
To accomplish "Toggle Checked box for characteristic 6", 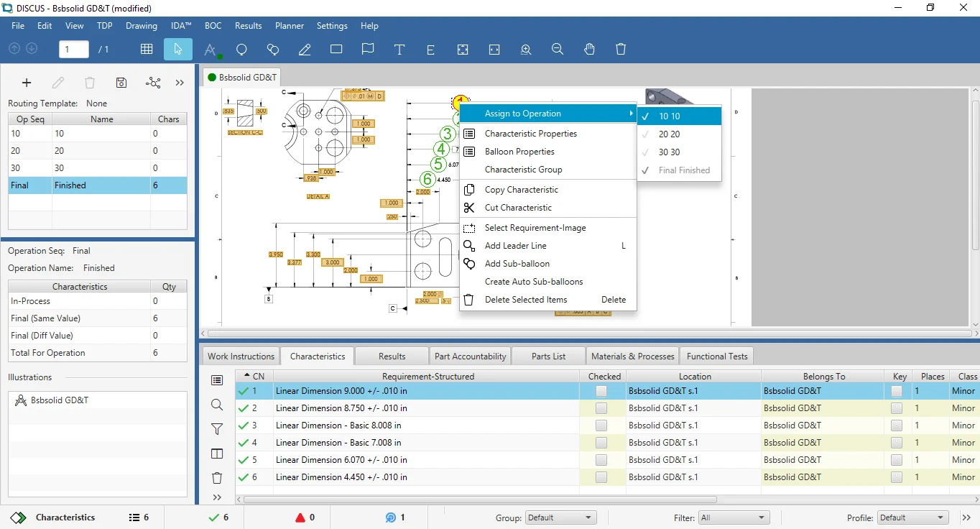I will [601, 477].
